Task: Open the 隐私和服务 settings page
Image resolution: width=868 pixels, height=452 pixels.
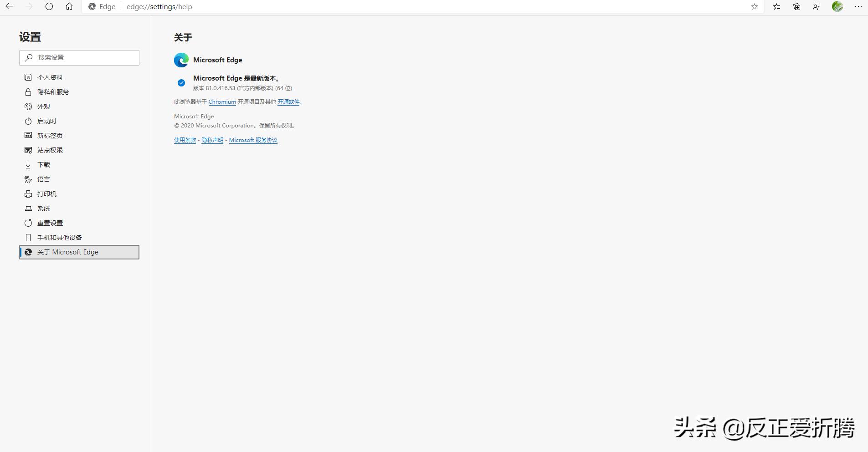Action: point(79,92)
